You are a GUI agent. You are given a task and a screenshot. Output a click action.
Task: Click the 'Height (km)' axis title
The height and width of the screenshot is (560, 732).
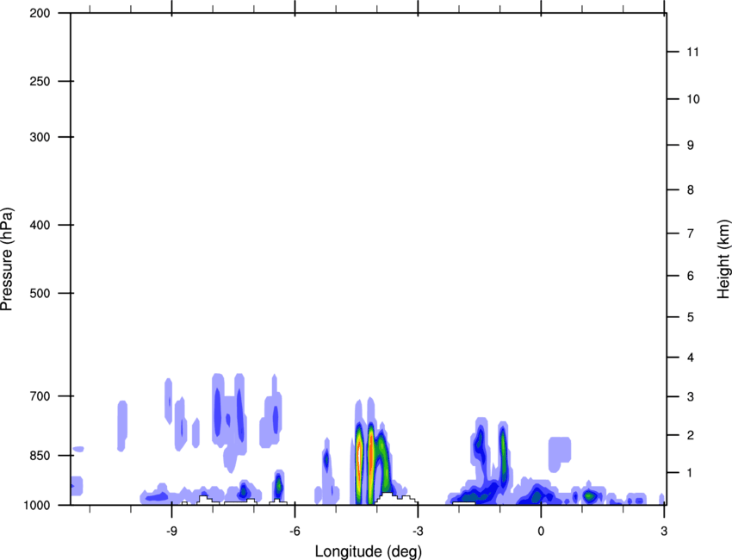pyautogui.click(x=723, y=258)
